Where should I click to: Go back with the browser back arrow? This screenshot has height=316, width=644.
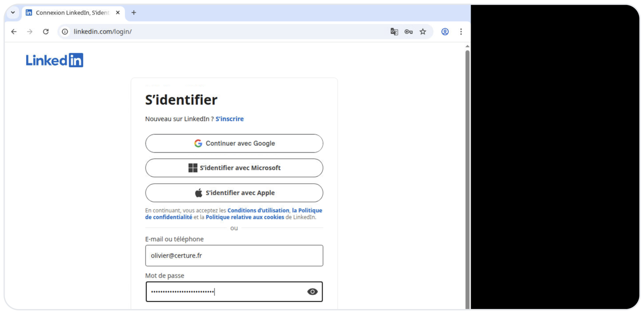[x=14, y=32]
